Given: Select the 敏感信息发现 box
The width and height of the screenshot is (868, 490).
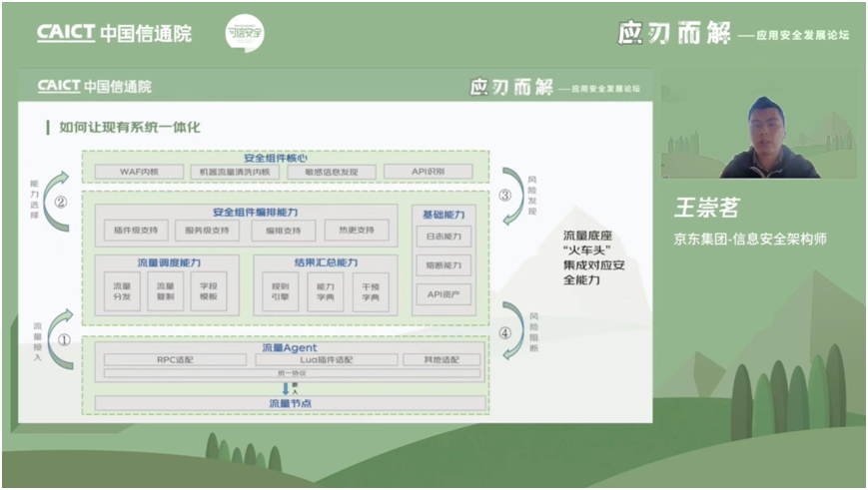Looking at the screenshot, I should pos(332,172).
